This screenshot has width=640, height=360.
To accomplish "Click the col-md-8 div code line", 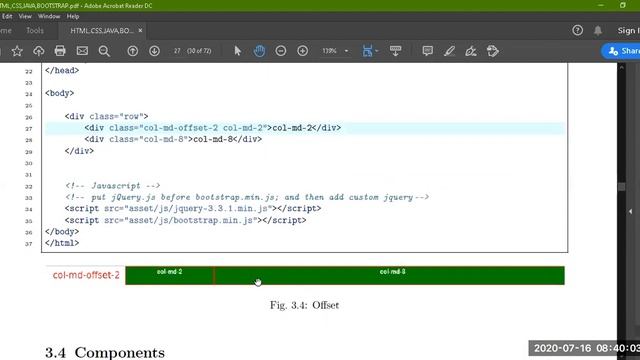I will click(x=173, y=140).
